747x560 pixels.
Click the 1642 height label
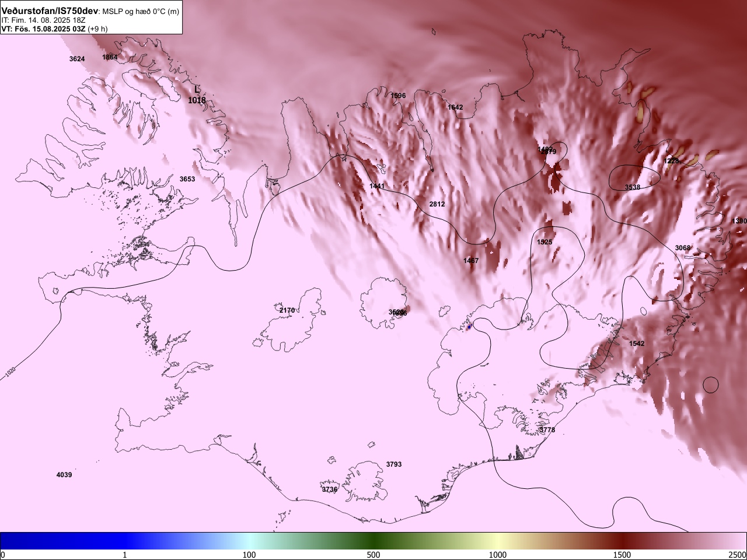pyautogui.click(x=455, y=107)
